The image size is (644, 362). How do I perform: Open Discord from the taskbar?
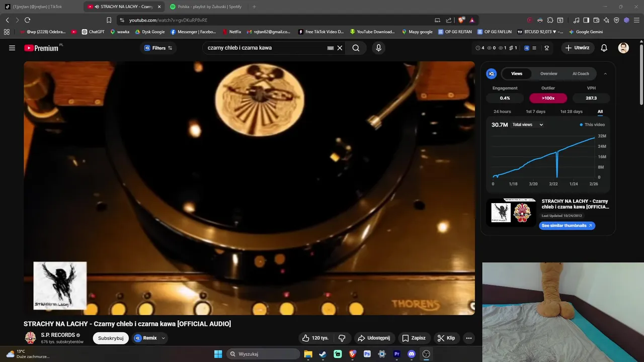(412, 354)
